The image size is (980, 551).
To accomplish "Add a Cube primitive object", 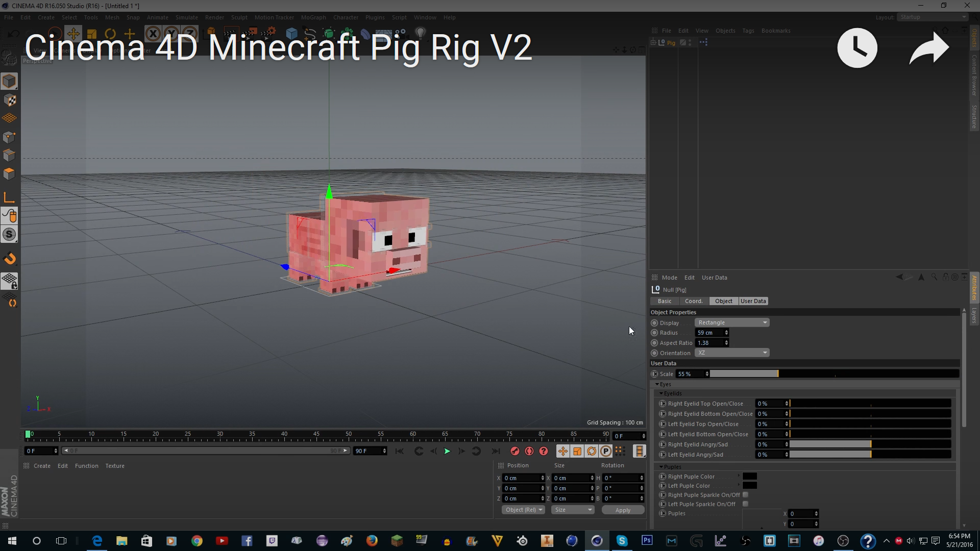I will click(291, 34).
